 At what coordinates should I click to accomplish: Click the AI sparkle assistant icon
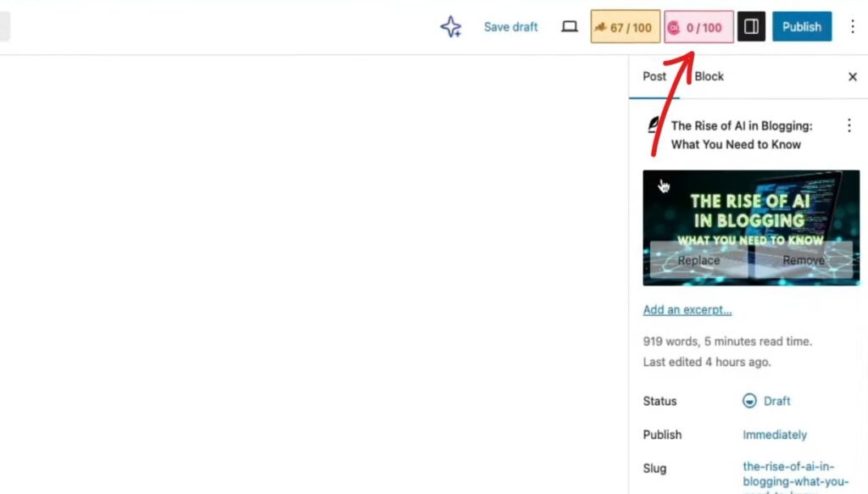451,27
